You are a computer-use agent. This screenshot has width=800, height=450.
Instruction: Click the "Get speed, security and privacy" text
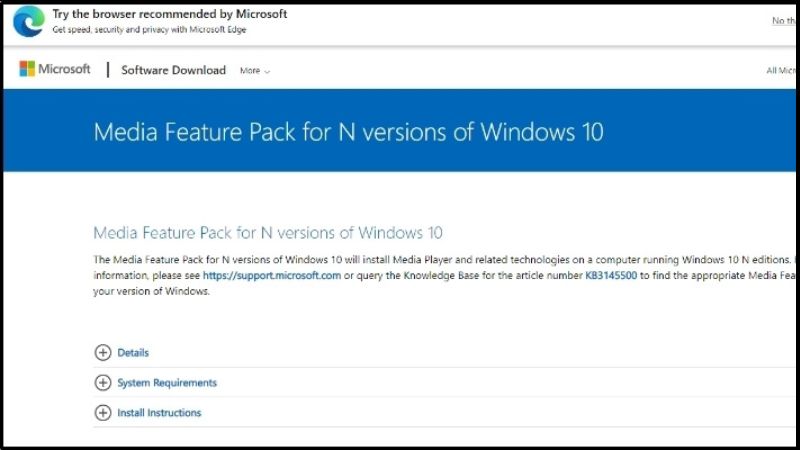[149, 30]
